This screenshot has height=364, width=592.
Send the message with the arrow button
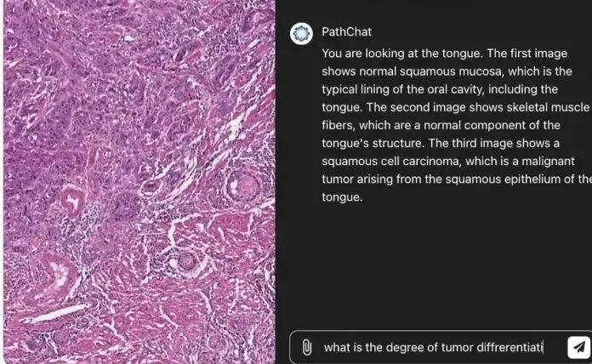tap(578, 347)
